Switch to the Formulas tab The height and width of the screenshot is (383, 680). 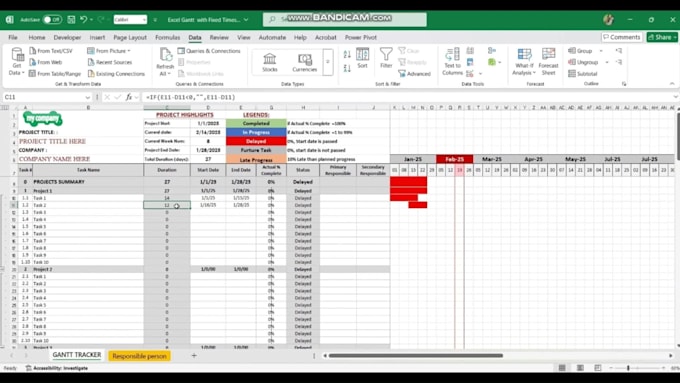[x=167, y=37]
